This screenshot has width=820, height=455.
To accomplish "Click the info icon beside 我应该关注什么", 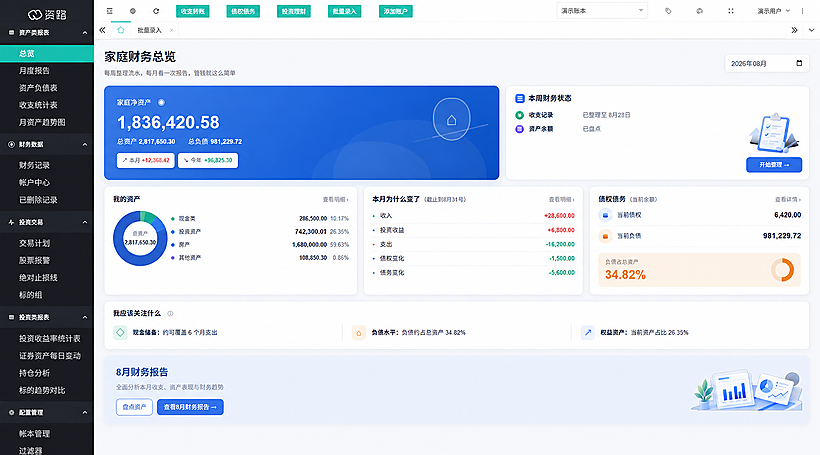I will tap(170, 313).
